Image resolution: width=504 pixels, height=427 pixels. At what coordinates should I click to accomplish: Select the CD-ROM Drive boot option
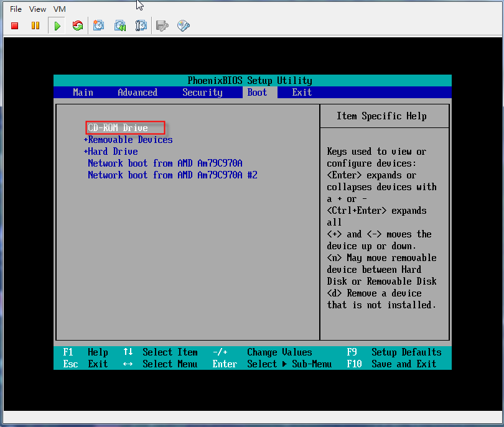[124, 127]
